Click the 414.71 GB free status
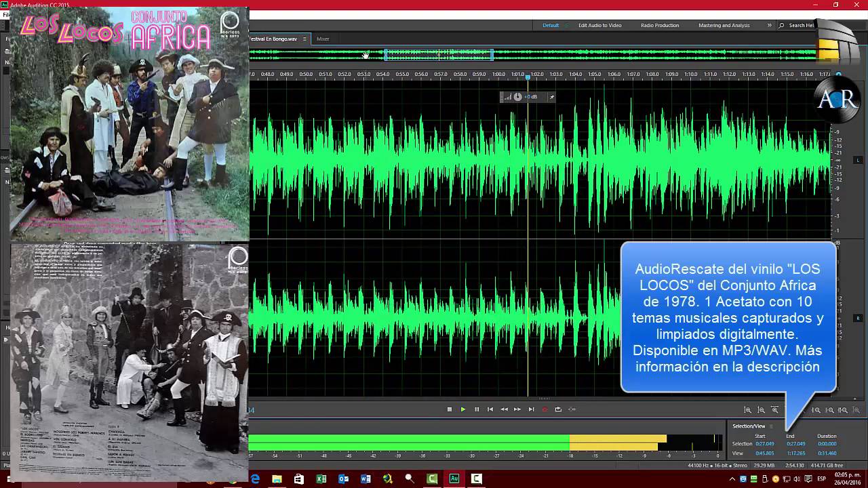This screenshot has height=488, width=868. pos(826,466)
